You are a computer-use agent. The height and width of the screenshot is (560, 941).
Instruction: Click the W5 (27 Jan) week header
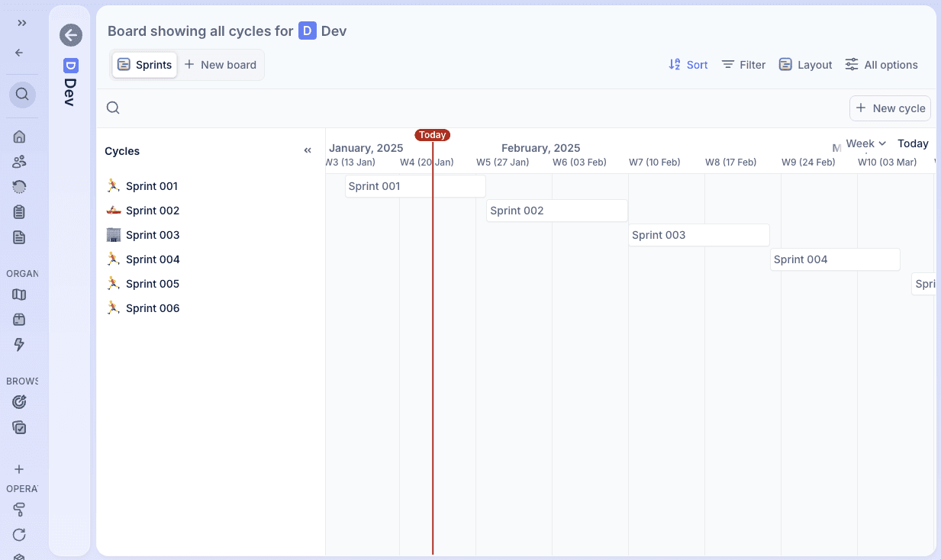point(503,162)
